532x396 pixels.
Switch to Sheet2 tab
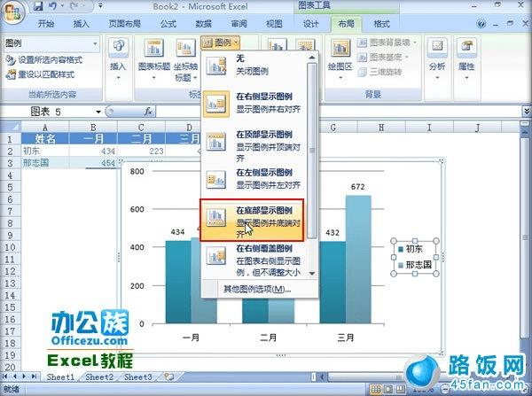pos(99,377)
